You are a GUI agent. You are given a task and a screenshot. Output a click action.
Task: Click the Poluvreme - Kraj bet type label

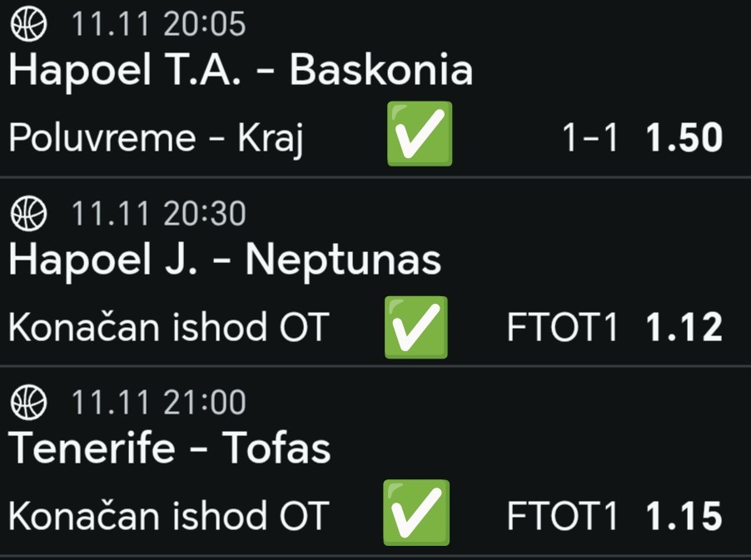[x=156, y=139]
